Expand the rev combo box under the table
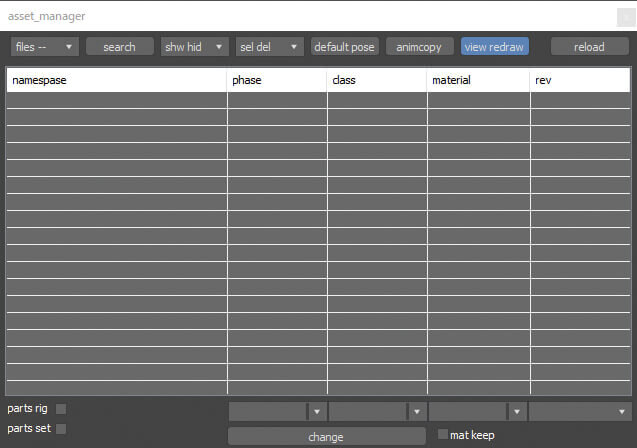 (x=581, y=412)
